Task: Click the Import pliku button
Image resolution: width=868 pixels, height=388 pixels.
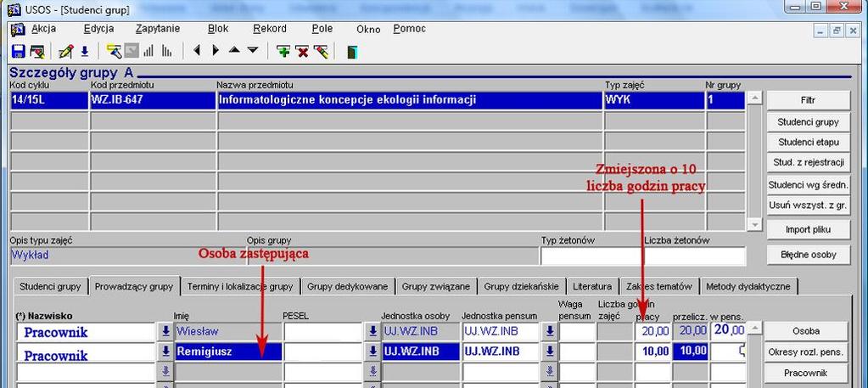Action: (x=808, y=229)
